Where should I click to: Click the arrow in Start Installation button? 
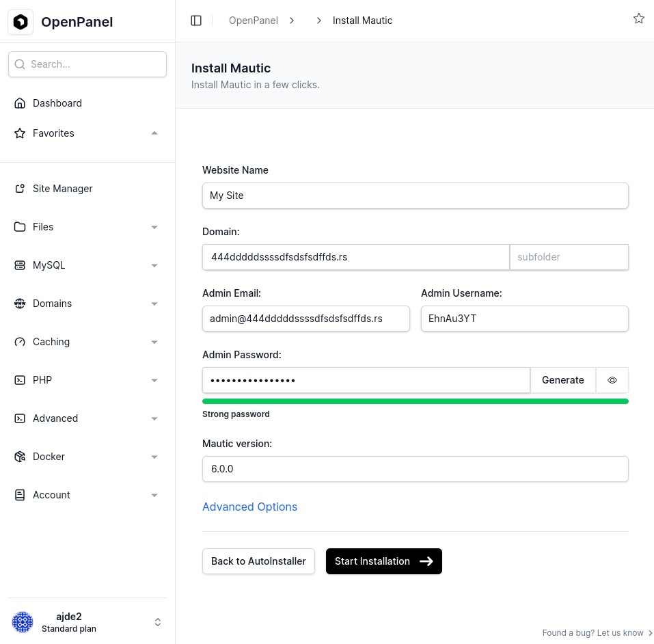(x=426, y=561)
